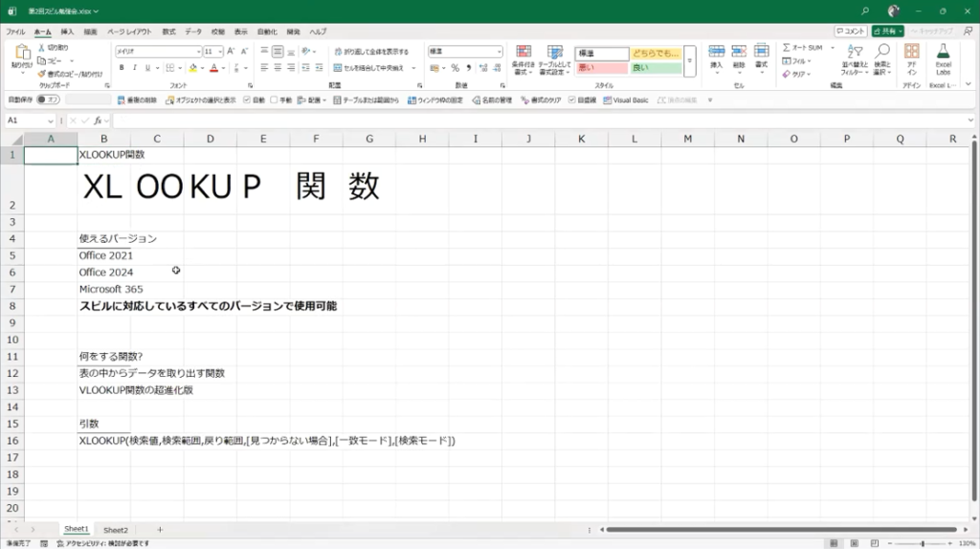The height and width of the screenshot is (549, 980).
Task: Expand the number format combo box
Action: tap(499, 52)
